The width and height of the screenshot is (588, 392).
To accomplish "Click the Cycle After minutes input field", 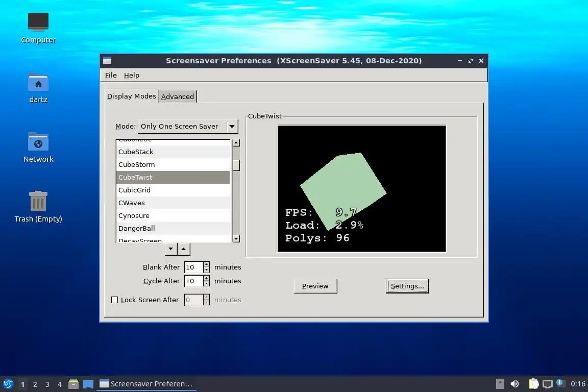I will tap(193, 281).
